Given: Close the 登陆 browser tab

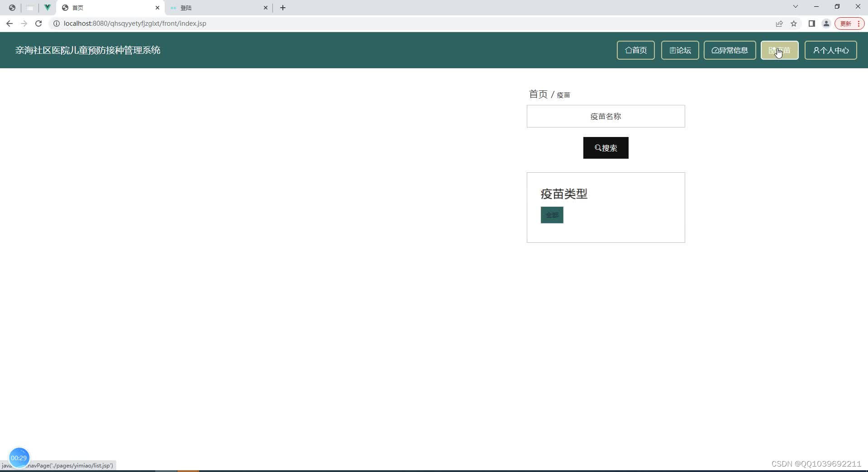Looking at the screenshot, I should coord(266,8).
